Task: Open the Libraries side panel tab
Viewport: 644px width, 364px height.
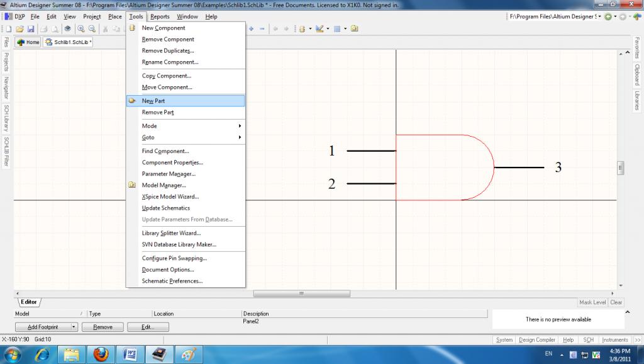Action: click(637, 101)
